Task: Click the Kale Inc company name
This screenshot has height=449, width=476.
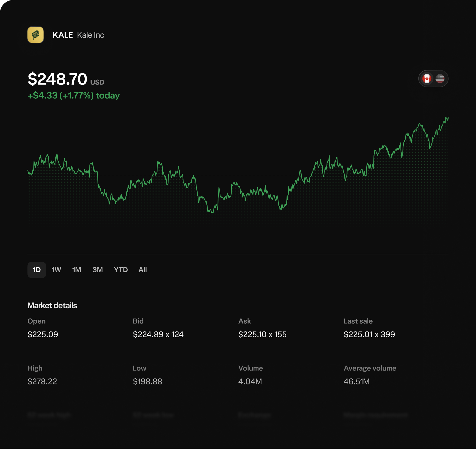Action: click(x=91, y=35)
